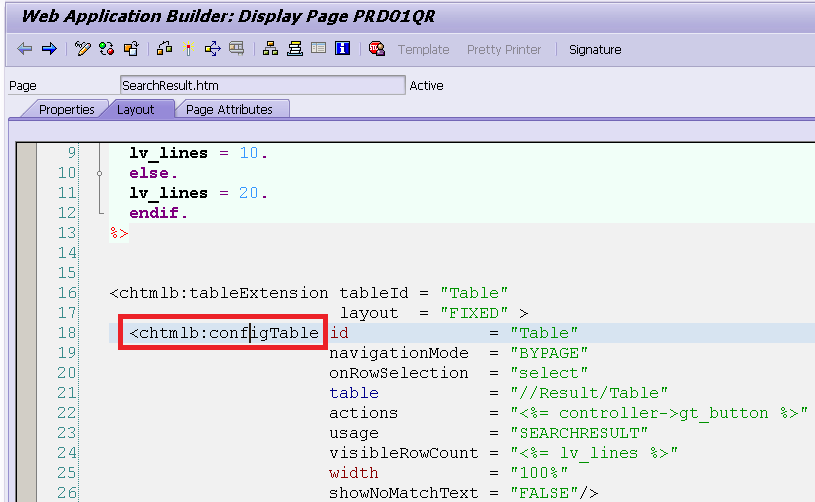815x502 pixels.
Task: Select the navigationMode attribute
Action: coord(399,353)
